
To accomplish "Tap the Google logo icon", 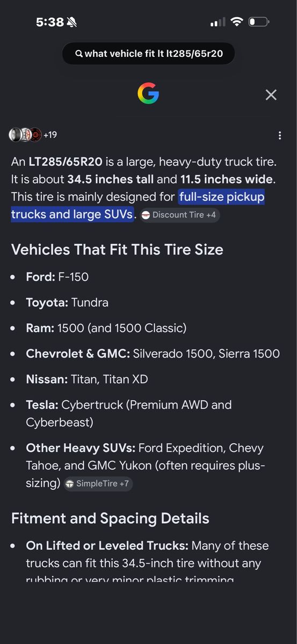I will click(x=148, y=93).
